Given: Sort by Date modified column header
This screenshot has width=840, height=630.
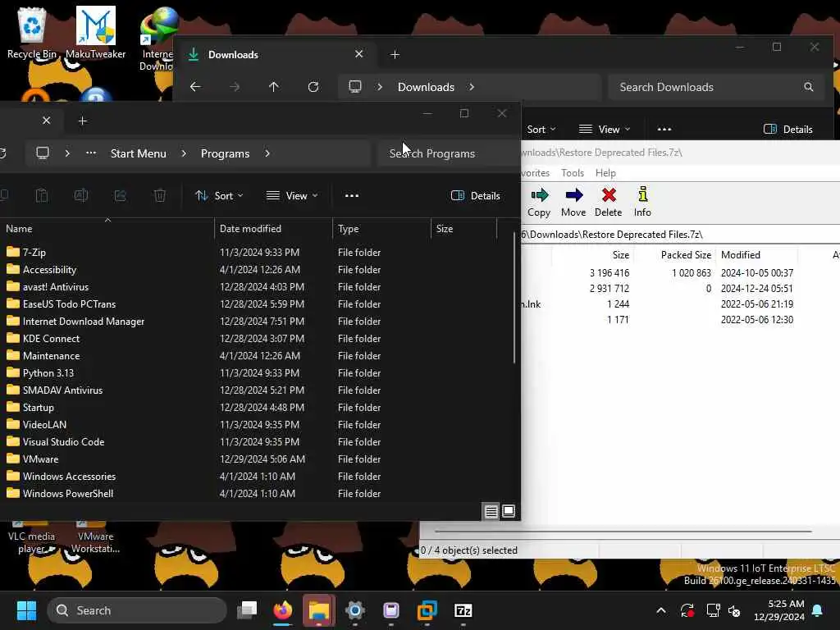Looking at the screenshot, I should pyautogui.click(x=273, y=229).
